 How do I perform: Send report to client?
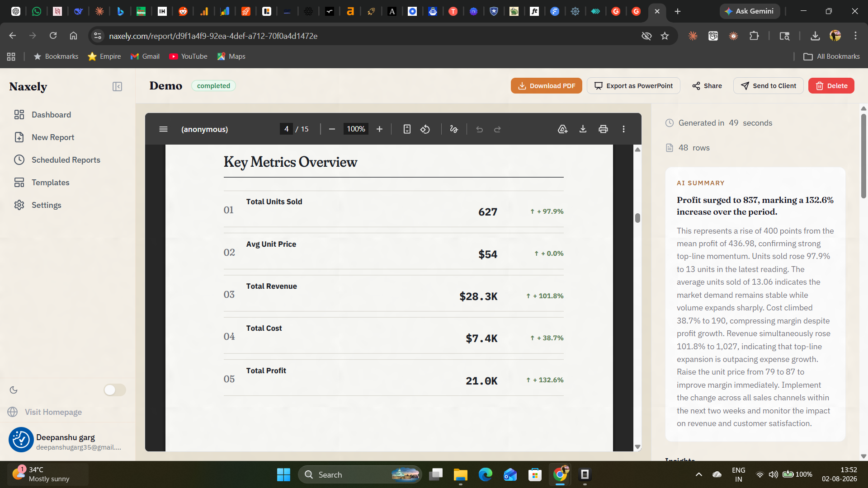pyautogui.click(x=768, y=86)
